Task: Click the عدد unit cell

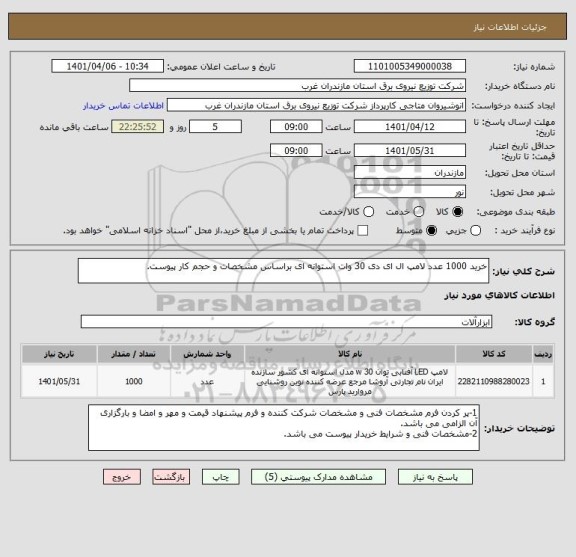Action: 207,381
